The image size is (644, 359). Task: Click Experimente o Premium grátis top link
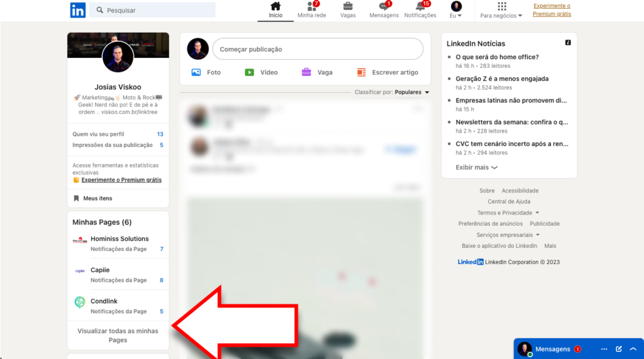pyautogui.click(x=552, y=10)
